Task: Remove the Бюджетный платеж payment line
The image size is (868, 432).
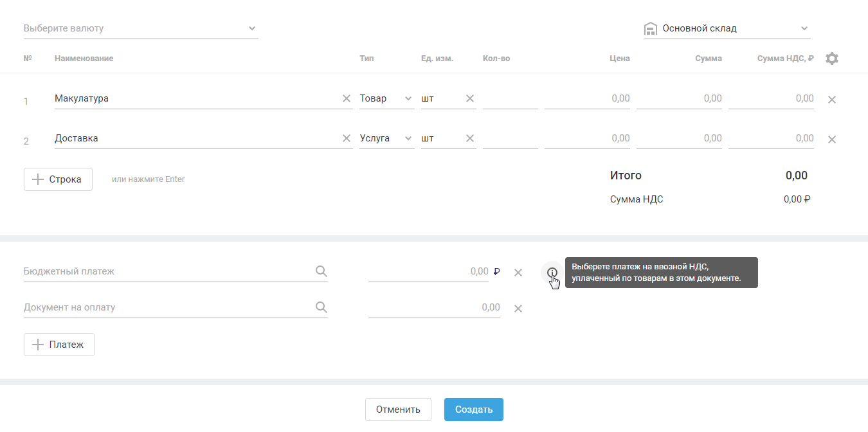Action: (x=518, y=273)
